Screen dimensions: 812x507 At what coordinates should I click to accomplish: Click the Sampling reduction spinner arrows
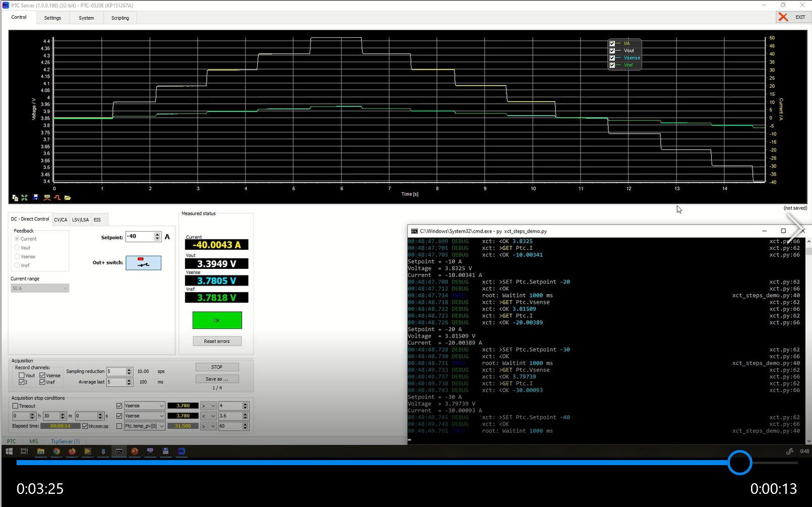pyautogui.click(x=129, y=371)
